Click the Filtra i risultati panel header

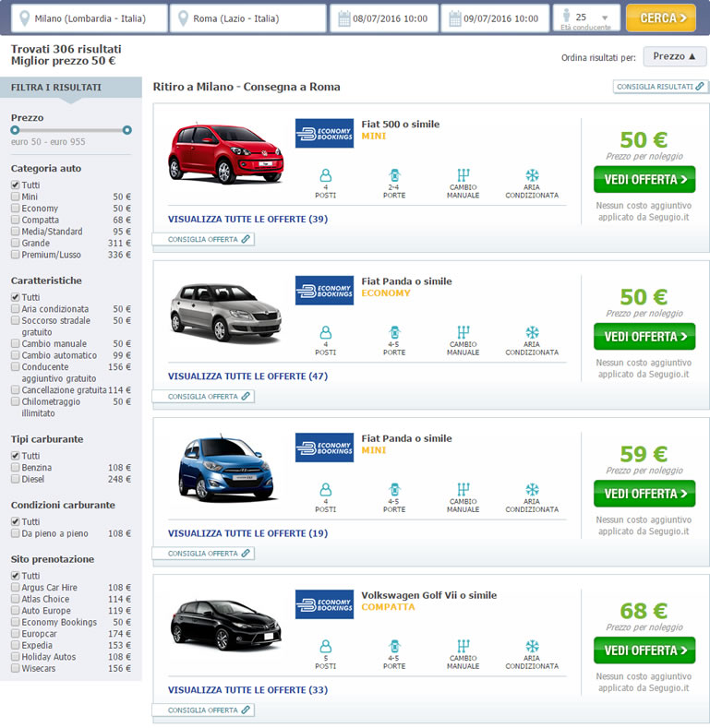70,88
